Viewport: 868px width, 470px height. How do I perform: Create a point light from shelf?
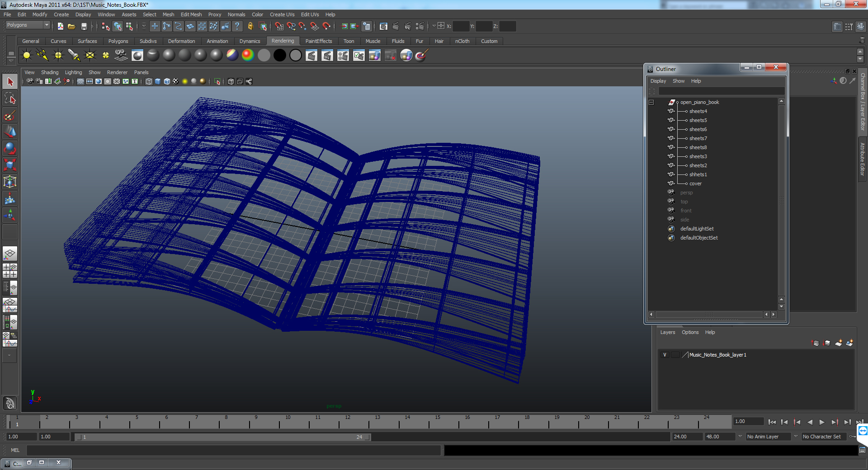[x=58, y=56]
